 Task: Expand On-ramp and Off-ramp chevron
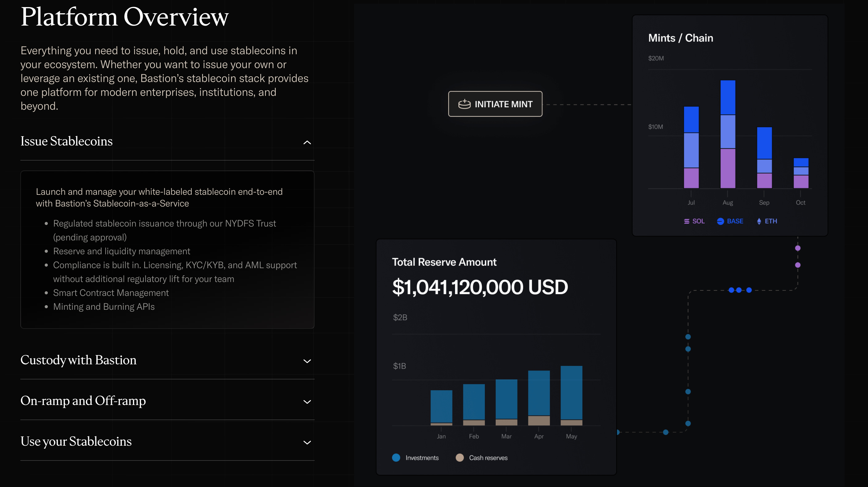coord(307,402)
